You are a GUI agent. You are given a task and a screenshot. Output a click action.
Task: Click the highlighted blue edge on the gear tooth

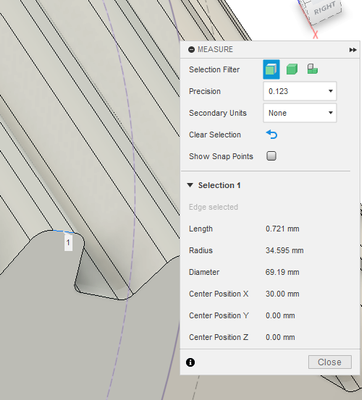click(63, 231)
